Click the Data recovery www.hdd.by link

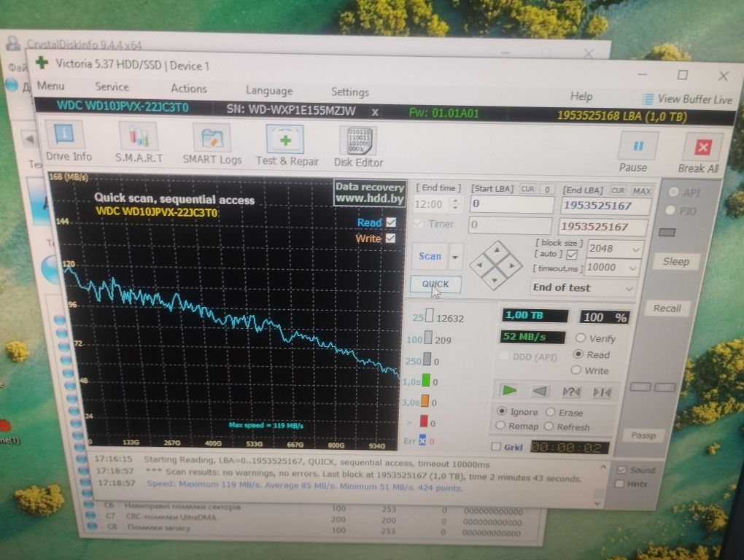click(x=370, y=192)
